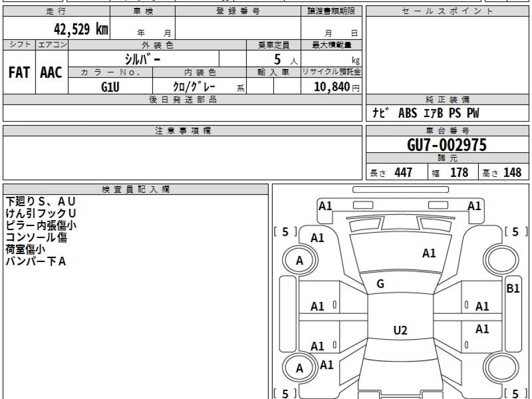The image size is (532, 399).
Task: Select the recycle deposit 10,840円
Action: (x=337, y=87)
